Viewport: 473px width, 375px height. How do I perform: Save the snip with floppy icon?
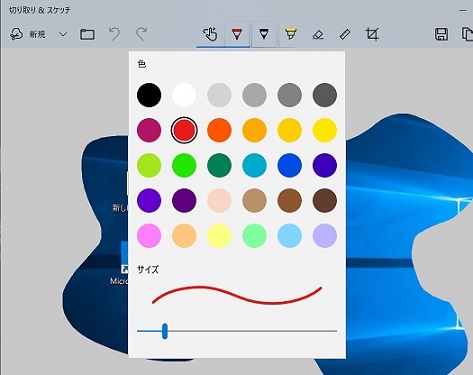tap(441, 34)
